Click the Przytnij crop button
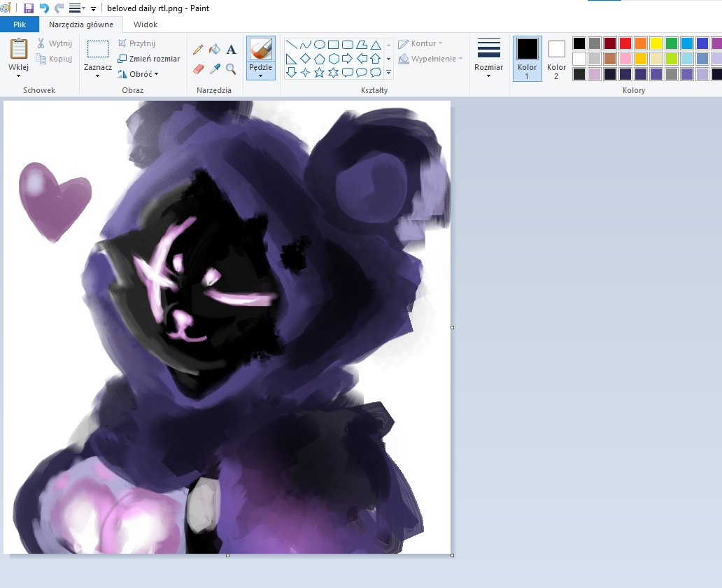The image size is (722, 588). [136, 43]
